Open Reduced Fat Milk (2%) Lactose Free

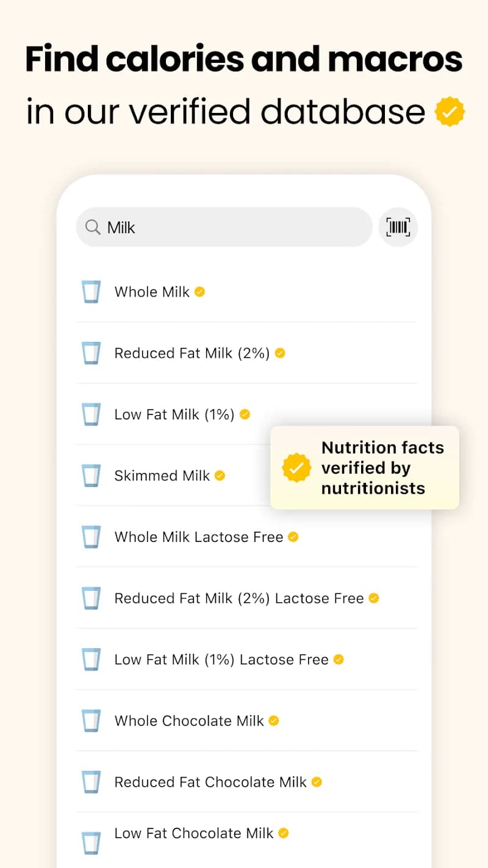point(239,598)
